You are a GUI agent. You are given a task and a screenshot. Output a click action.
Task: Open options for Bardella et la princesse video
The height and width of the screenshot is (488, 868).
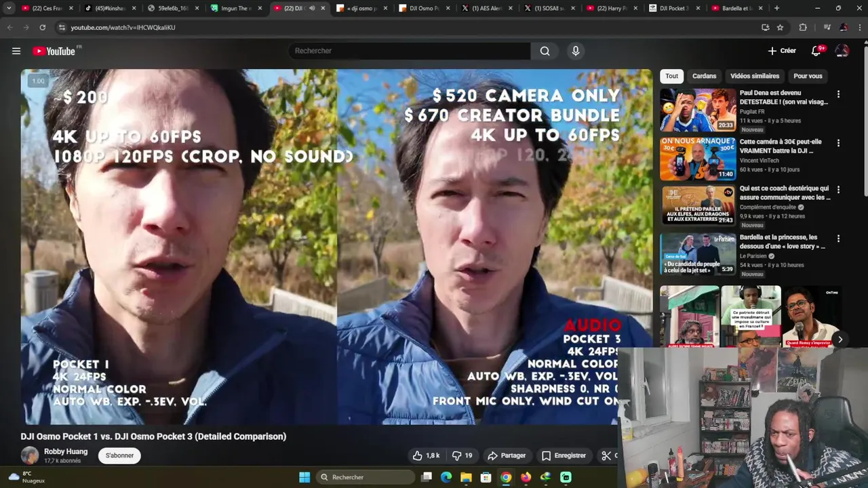tap(838, 239)
